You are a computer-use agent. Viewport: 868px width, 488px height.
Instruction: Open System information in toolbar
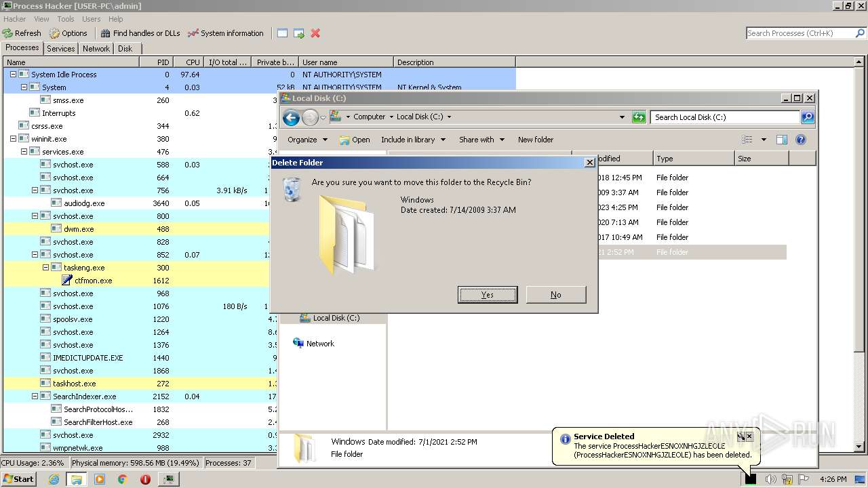[x=226, y=33]
